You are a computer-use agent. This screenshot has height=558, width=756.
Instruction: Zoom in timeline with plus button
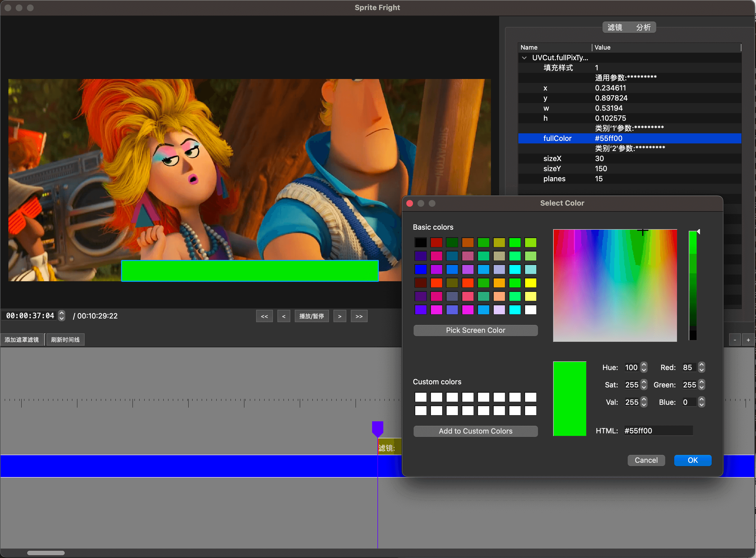(748, 340)
